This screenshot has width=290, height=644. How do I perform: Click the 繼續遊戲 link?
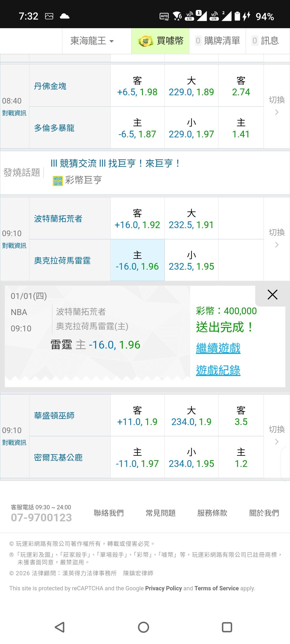click(218, 348)
